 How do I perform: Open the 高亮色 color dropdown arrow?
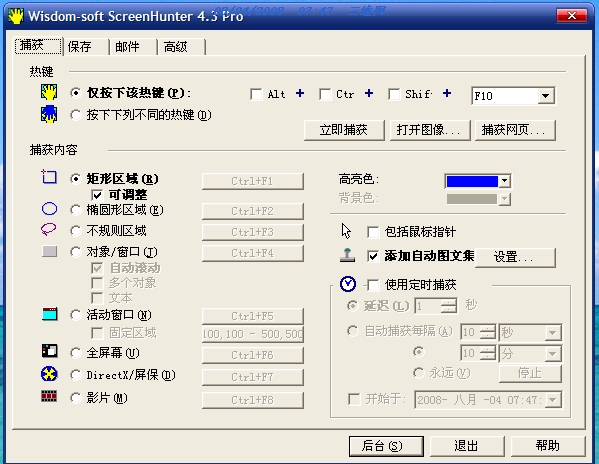[x=505, y=181]
